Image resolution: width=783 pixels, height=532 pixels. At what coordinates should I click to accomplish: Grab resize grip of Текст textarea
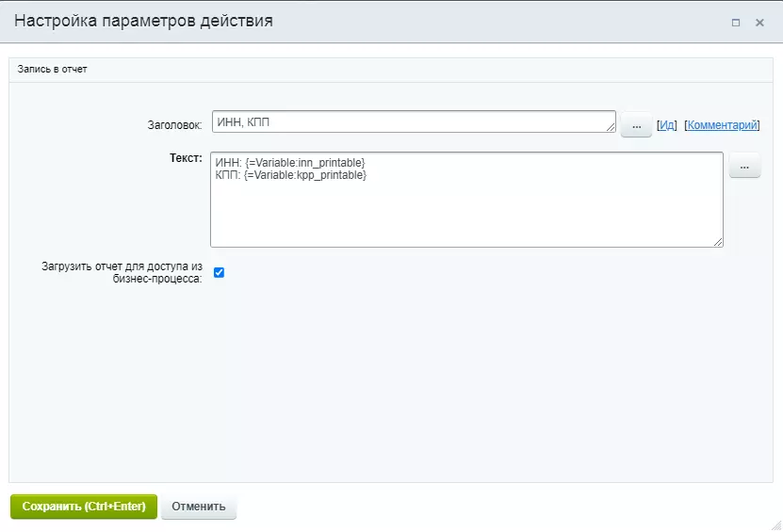click(718, 242)
